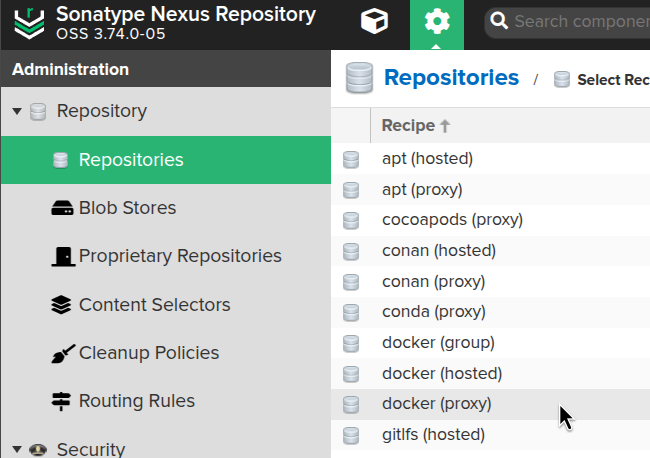Click the conan (hosted) row icon
This screenshot has width=650, height=458.
[351, 252]
